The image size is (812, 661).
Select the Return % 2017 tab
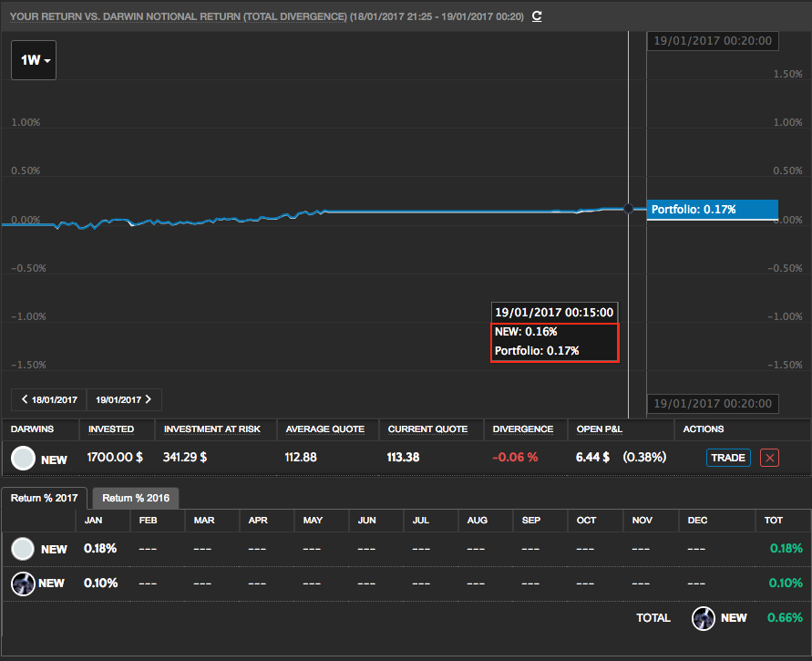46,498
